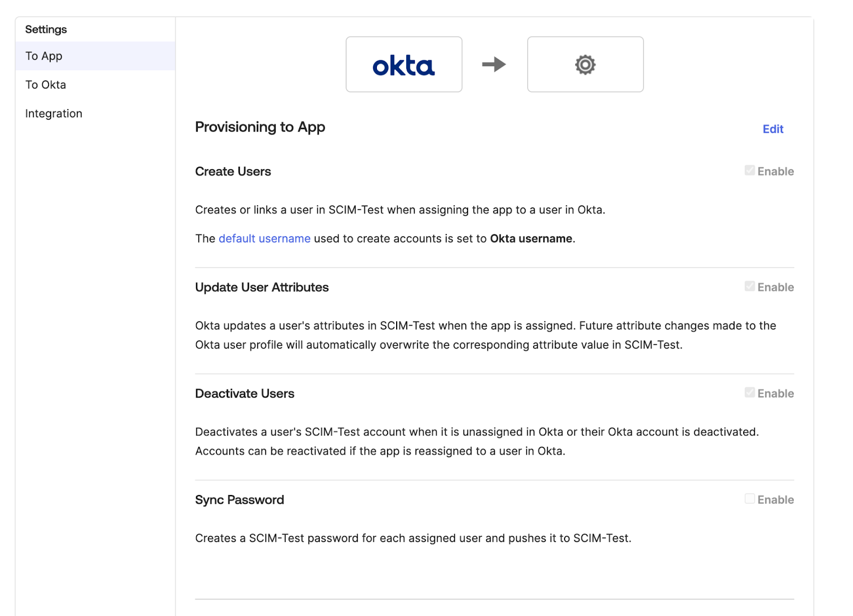The width and height of the screenshot is (853, 616).
Task: Click the Deactivate Users heading
Action: (x=245, y=393)
